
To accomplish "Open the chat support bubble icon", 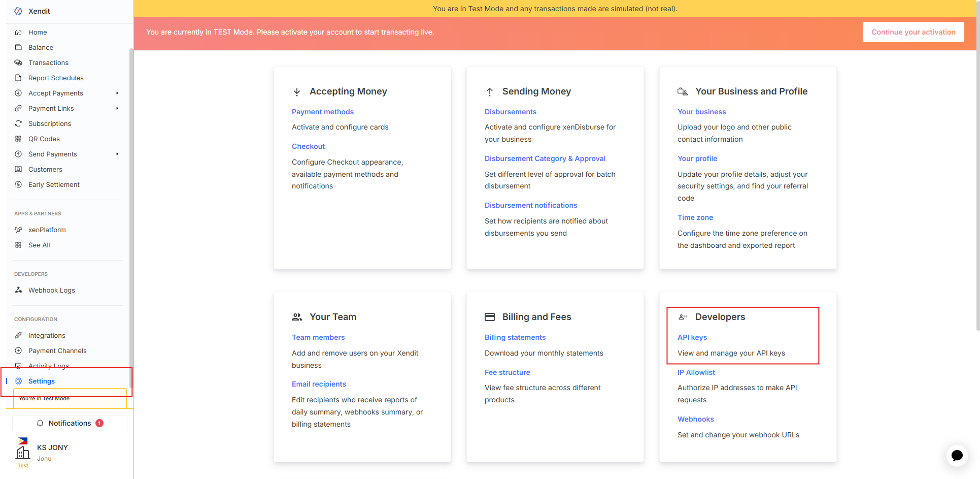I will click(957, 455).
